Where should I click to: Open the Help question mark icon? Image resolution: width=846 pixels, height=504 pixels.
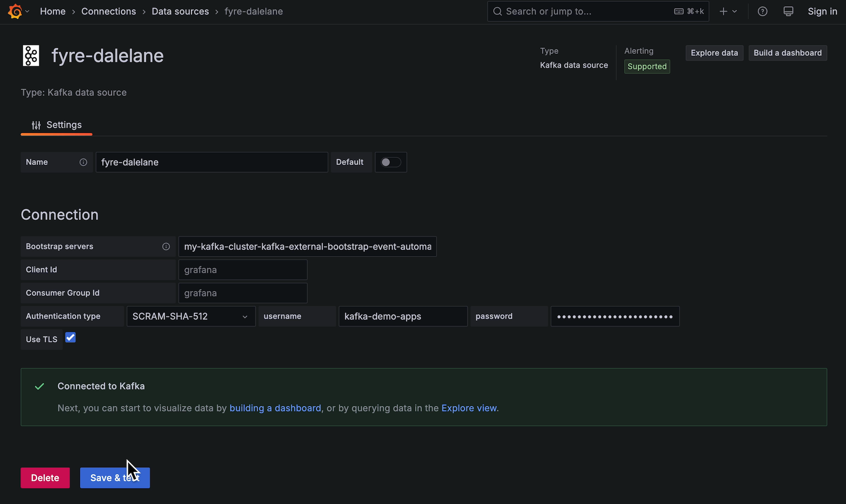tap(762, 11)
